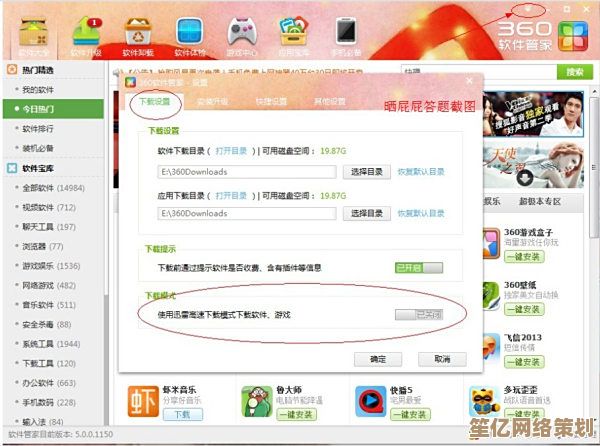
Task: Select 全部软件 (14984) category
Action: (53, 188)
